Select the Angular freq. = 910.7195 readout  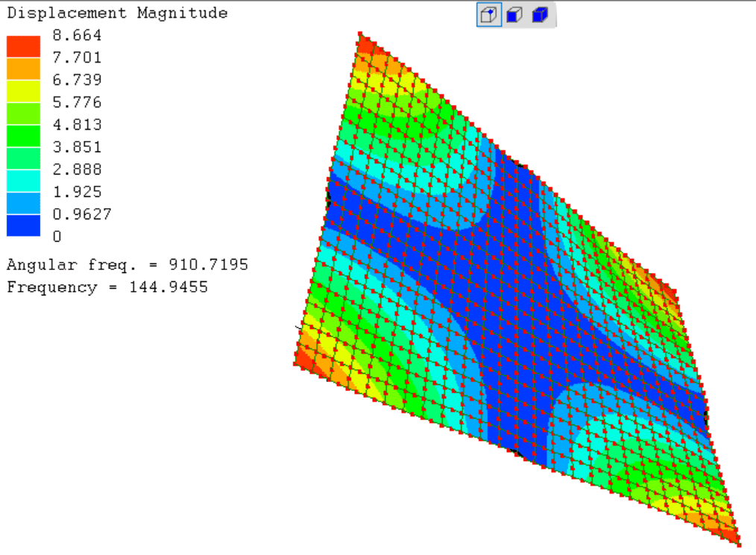pyautogui.click(x=127, y=265)
